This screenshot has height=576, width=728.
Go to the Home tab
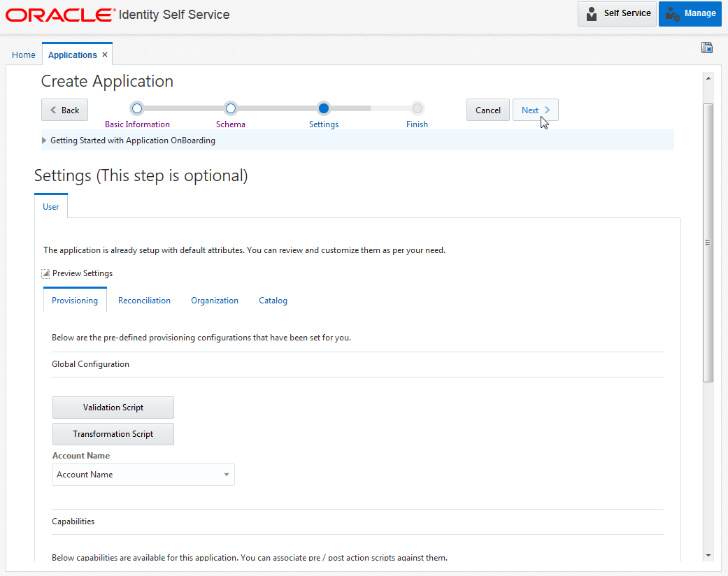[x=23, y=54]
